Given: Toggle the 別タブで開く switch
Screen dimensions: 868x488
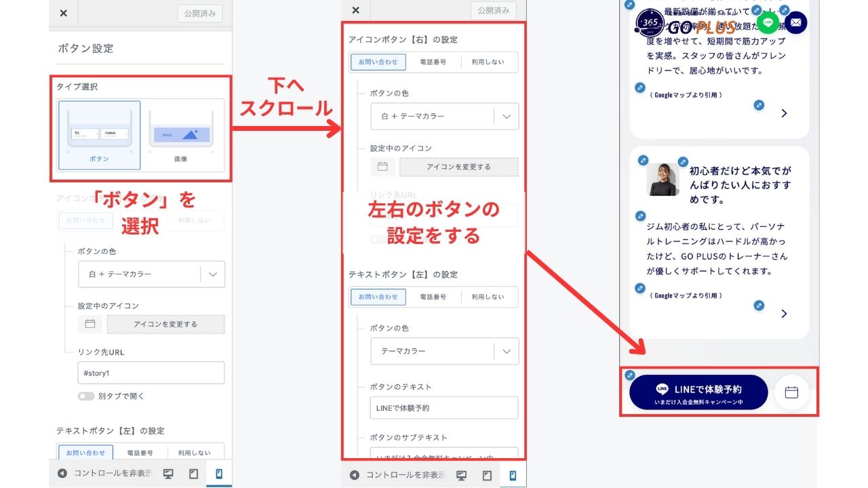Looking at the screenshot, I should click(86, 396).
